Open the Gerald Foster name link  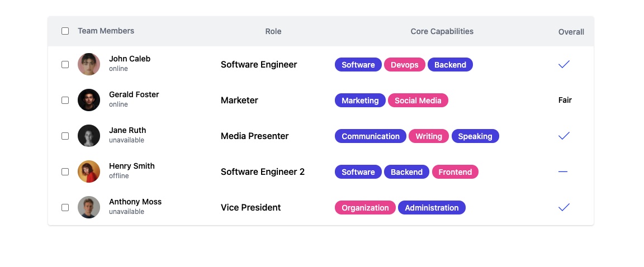coord(134,94)
